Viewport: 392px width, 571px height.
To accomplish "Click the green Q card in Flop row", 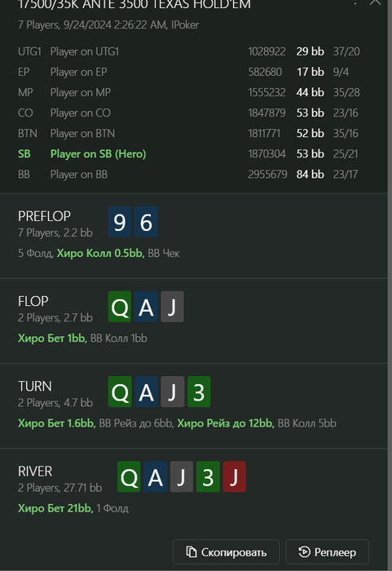I will click(120, 307).
